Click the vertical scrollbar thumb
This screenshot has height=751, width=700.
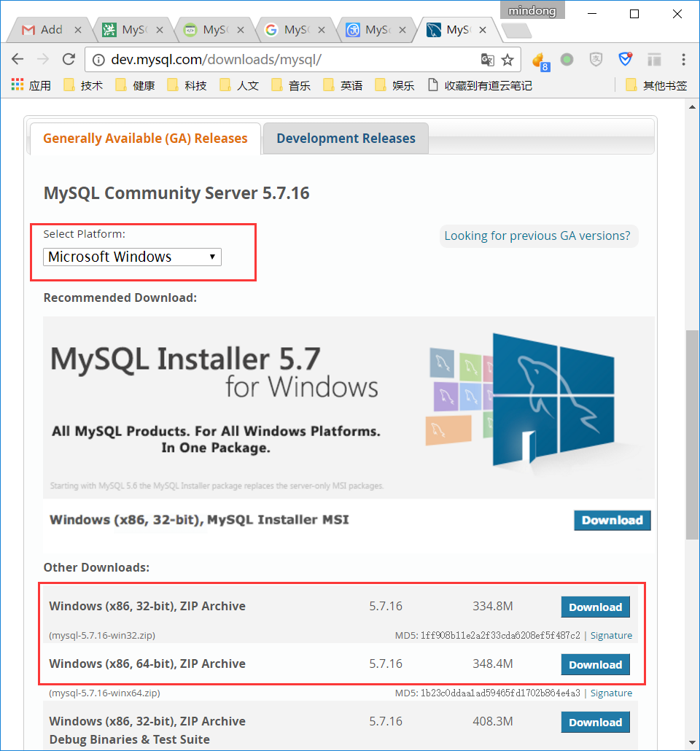tap(692, 435)
